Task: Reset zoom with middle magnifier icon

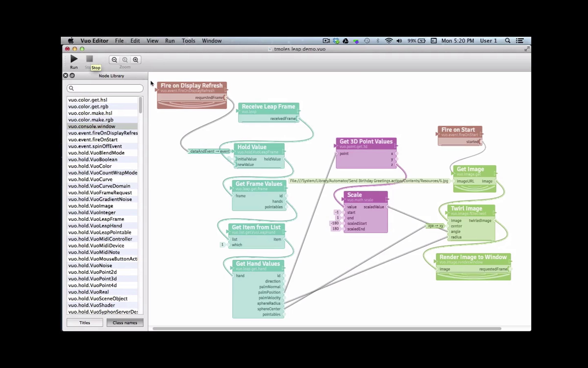Action: click(x=125, y=60)
